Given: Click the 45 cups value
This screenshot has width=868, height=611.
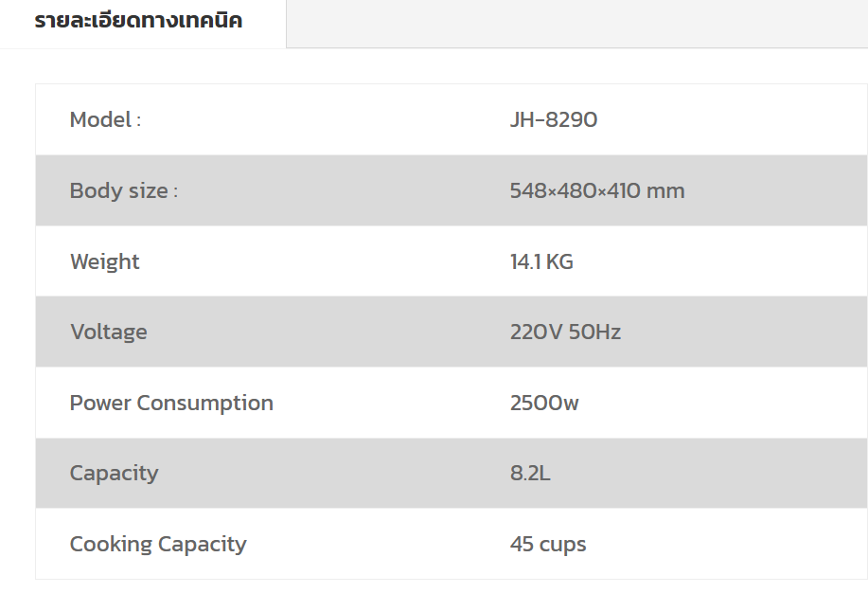Looking at the screenshot, I should click(x=548, y=544).
